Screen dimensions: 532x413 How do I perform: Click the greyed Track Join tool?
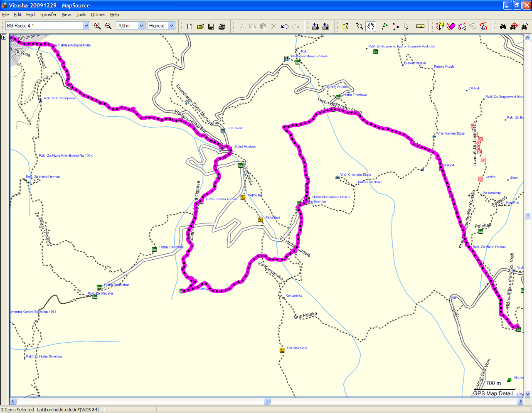(x=473, y=26)
